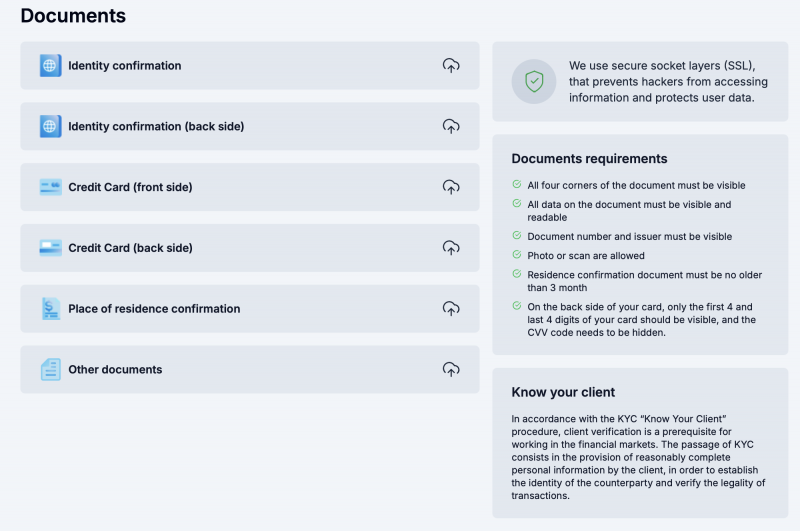
Task: Click passport icon for Identity confirmation (back side)
Action: pyautogui.click(x=51, y=126)
